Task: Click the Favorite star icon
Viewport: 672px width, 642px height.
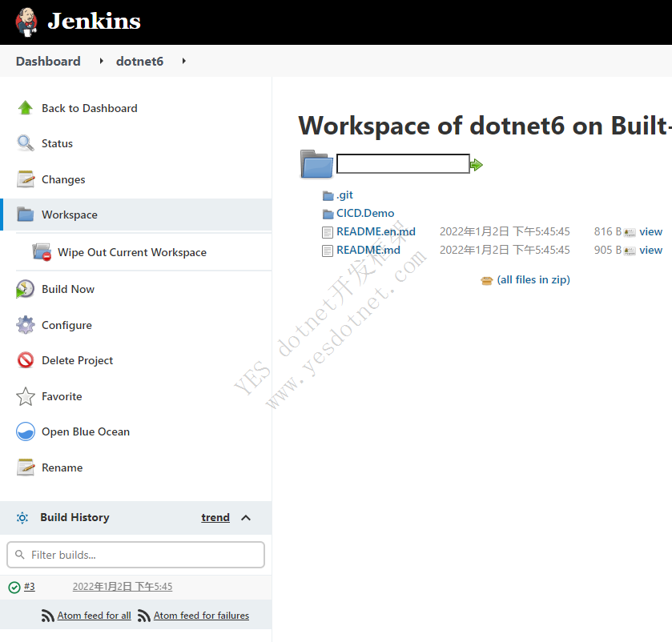Action: click(26, 396)
